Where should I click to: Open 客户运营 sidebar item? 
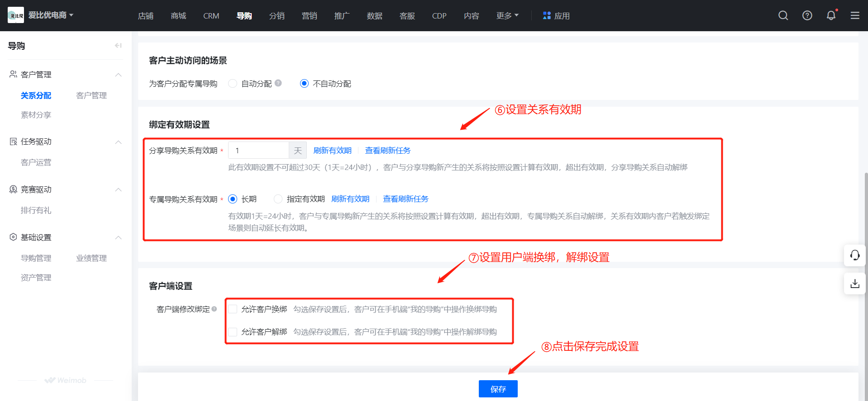point(36,162)
